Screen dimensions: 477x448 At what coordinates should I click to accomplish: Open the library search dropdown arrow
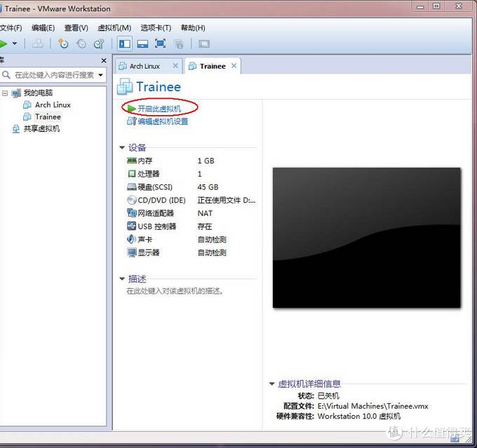pyautogui.click(x=101, y=75)
